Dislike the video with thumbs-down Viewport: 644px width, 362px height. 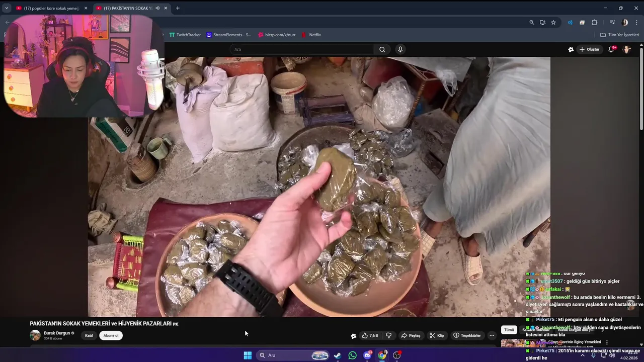click(x=388, y=335)
